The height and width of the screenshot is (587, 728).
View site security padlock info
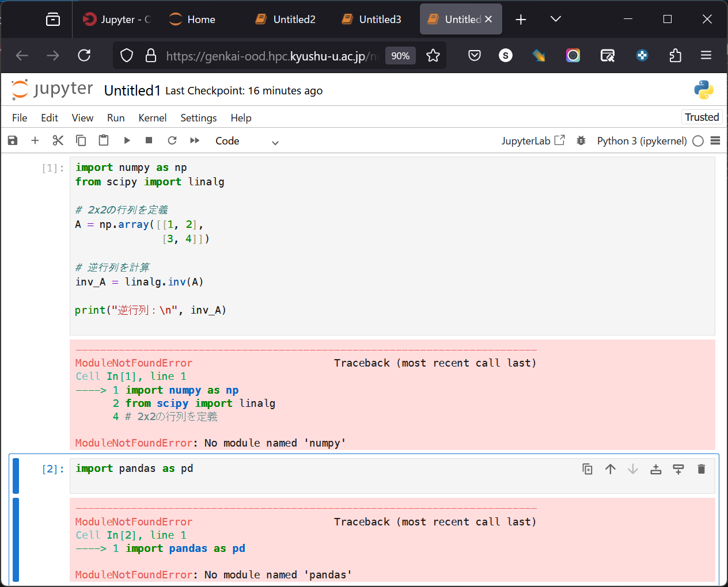151,55
